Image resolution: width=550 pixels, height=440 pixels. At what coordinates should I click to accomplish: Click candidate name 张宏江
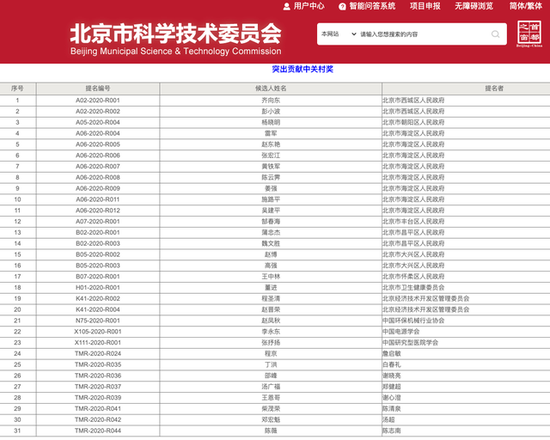pyautogui.click(x=271, y=155)
